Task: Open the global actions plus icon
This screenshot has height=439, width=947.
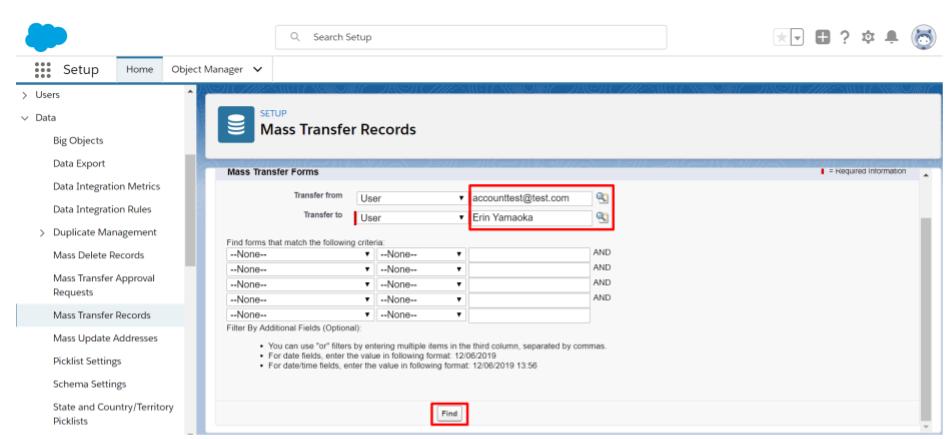Action: click(823, 37)
